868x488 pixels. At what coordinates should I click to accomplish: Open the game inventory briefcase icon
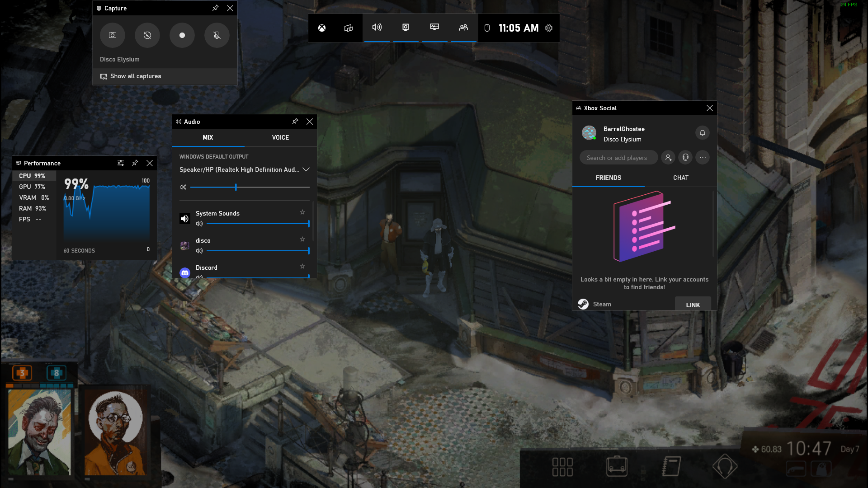tap(617, 466)
